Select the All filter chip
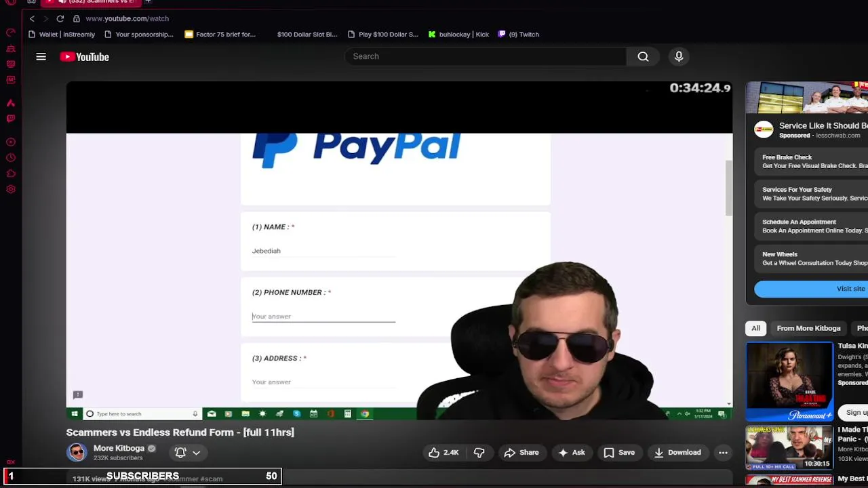This screenshot has width=868, height=488. pyautogui.click(x=755, y=328)
